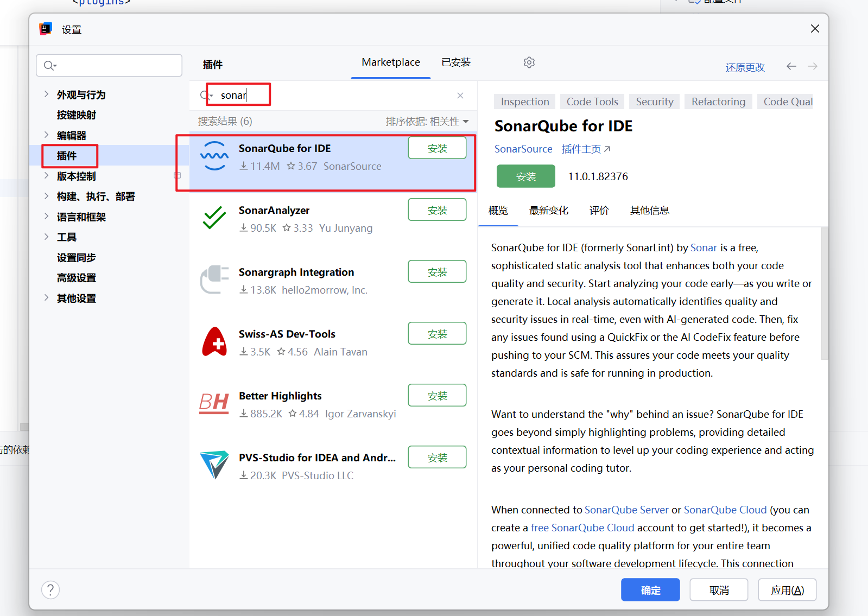Close the settings dialog

[815, 29]
